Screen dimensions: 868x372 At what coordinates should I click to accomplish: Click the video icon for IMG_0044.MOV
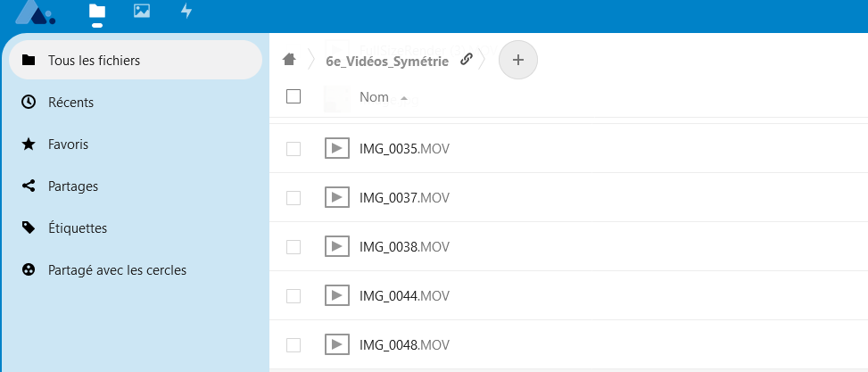(336, 295)
